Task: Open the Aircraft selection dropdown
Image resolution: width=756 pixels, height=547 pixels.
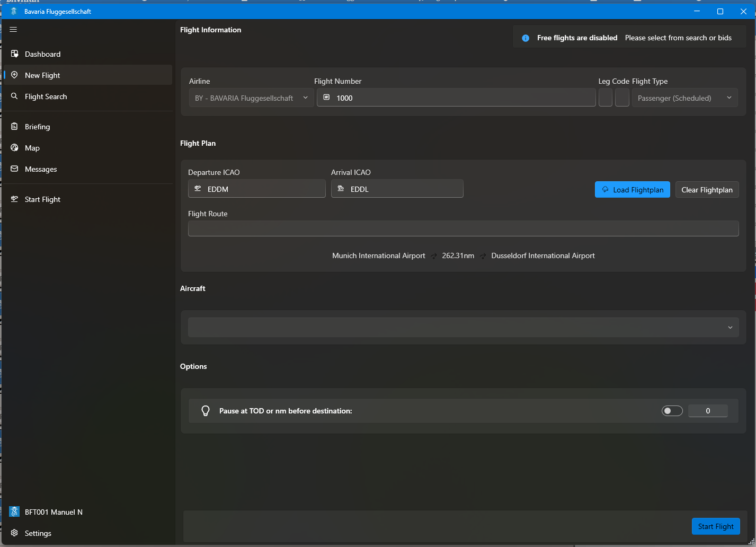Action: (x=464, y=328)
